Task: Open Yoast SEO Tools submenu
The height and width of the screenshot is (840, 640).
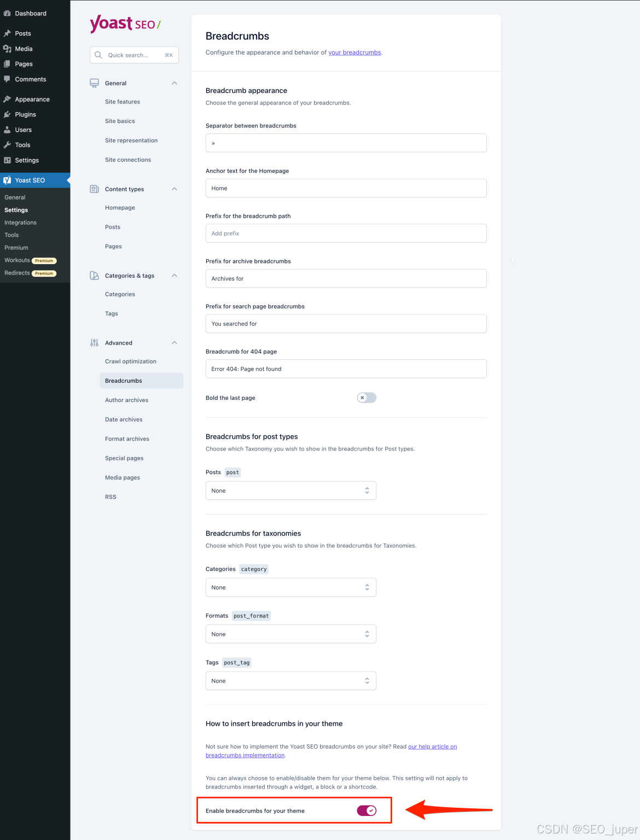Action: point(11,235)
